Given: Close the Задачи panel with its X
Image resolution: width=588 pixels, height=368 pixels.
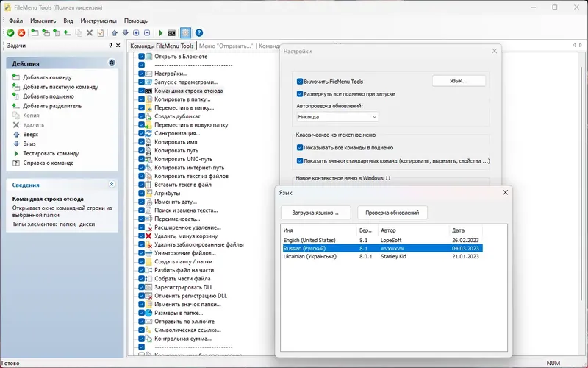Looking at the screenshot, I should [x=118, y=46].
